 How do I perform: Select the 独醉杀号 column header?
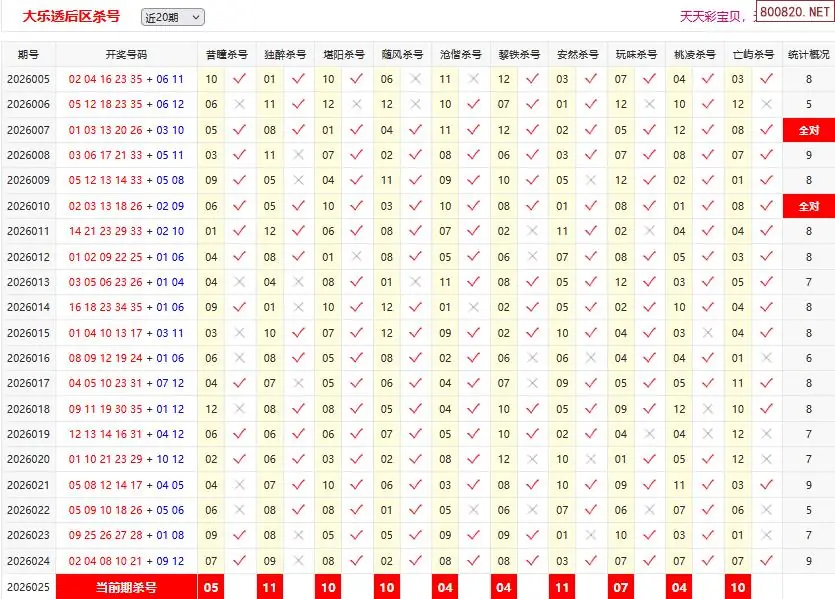[284, 55]
